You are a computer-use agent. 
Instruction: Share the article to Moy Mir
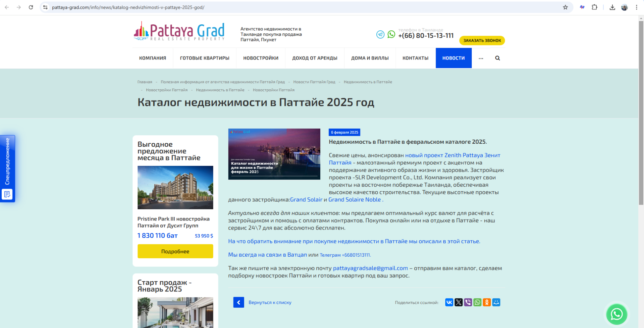coord(496,302)
